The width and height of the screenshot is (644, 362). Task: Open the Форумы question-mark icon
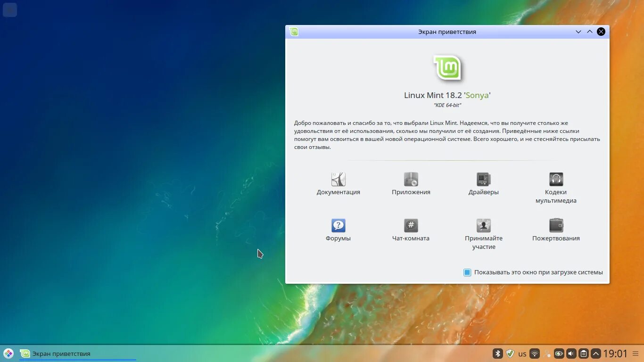tap(338, 225)
